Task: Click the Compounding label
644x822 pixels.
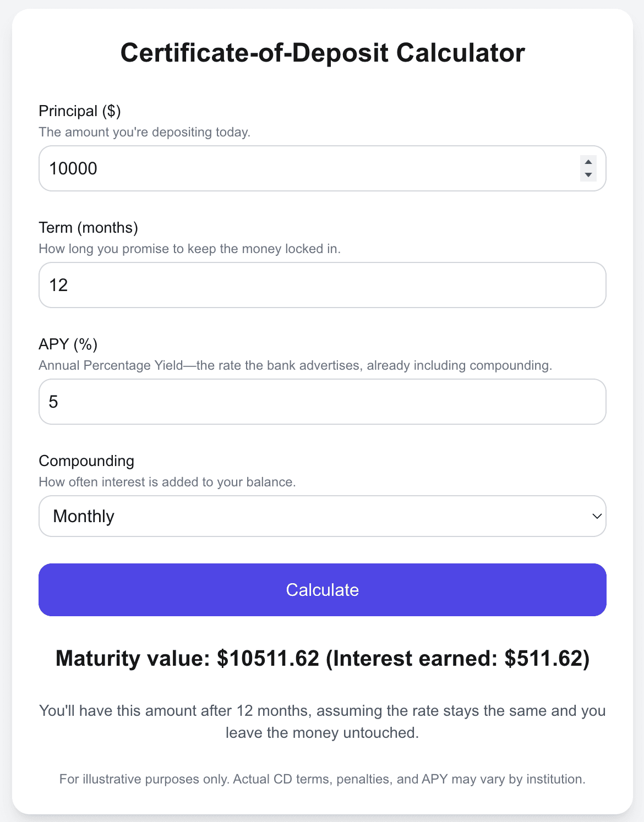Action: point(86,461)
